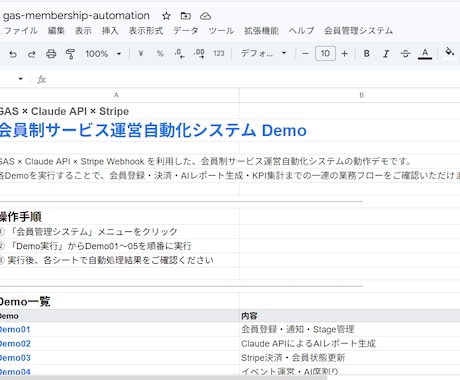The image size is (460, 380).
Task: Click the document title gas-membership-automation
Action: 76,15
